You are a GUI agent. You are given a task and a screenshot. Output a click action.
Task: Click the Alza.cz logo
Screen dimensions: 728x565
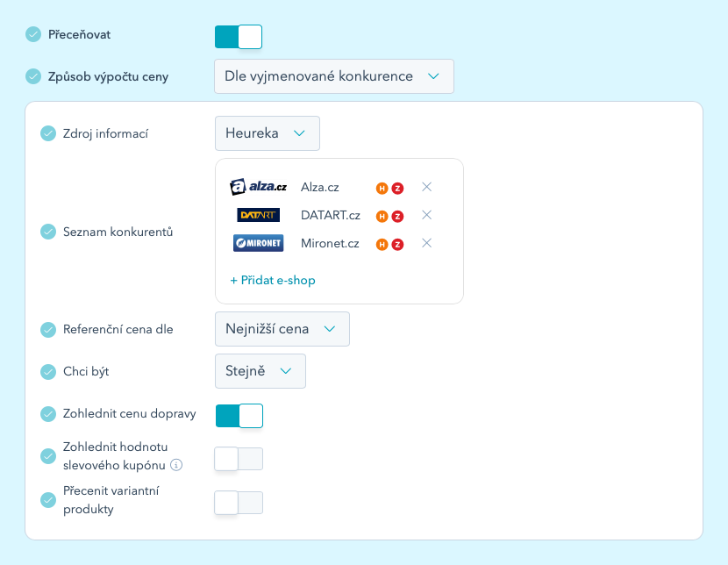258,187
